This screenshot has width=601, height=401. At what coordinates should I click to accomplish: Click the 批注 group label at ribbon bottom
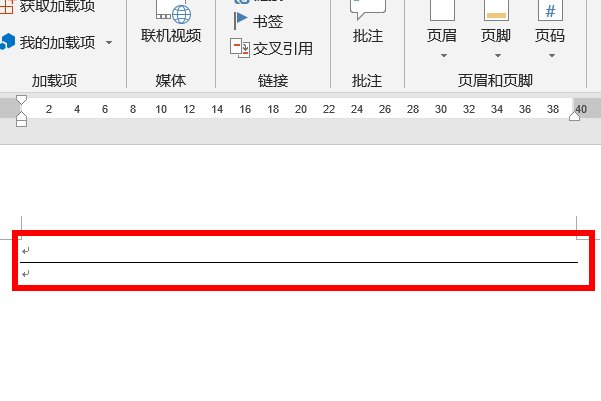[367, 81]
